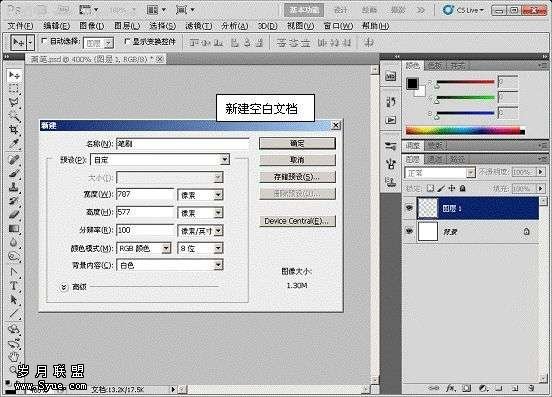Click the Device Central(E) button
Viewport: 552px width, 397px height.
point(297,221)
